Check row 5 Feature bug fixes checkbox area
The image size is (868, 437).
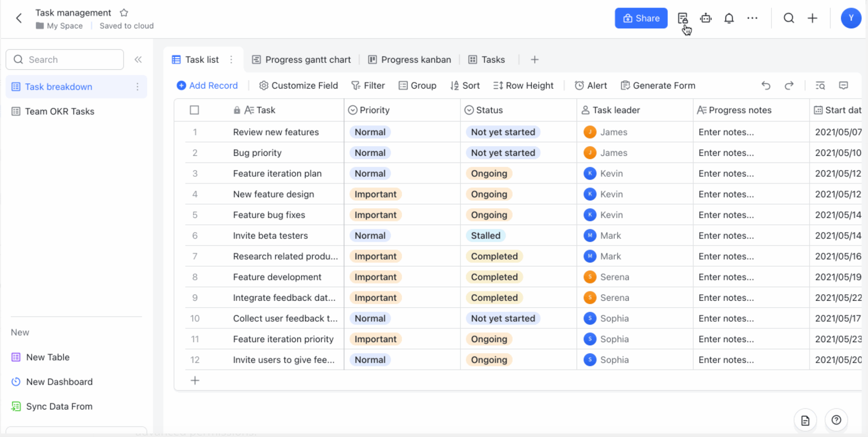(x=194, y=215)
